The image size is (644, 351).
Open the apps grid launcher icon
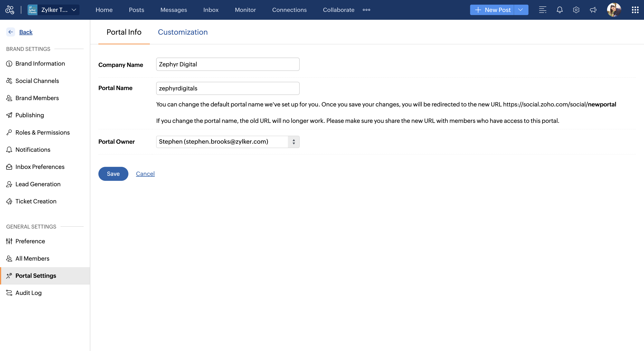(x=635, y=10)
